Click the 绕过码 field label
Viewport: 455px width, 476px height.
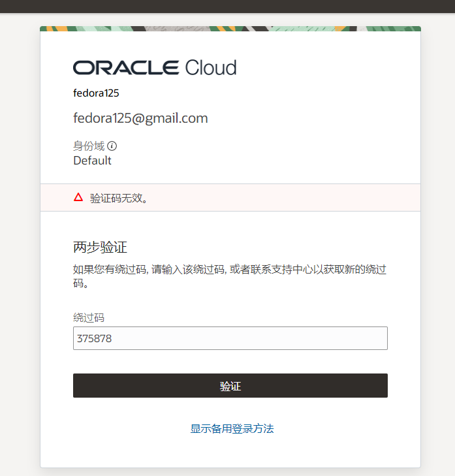click(89, 318)
